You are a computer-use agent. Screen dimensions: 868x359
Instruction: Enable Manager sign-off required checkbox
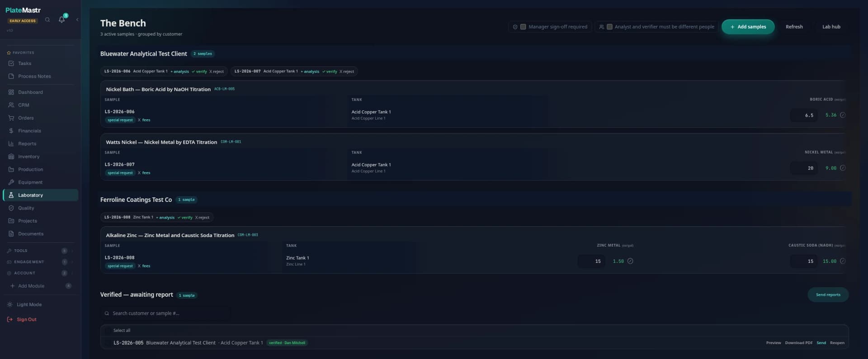(x=523, y=27)
